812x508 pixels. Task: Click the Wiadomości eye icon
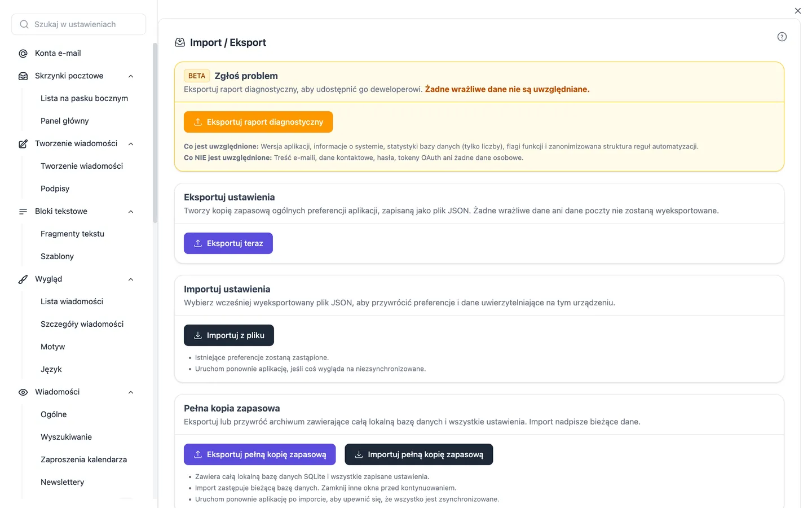tap(23, 392)
